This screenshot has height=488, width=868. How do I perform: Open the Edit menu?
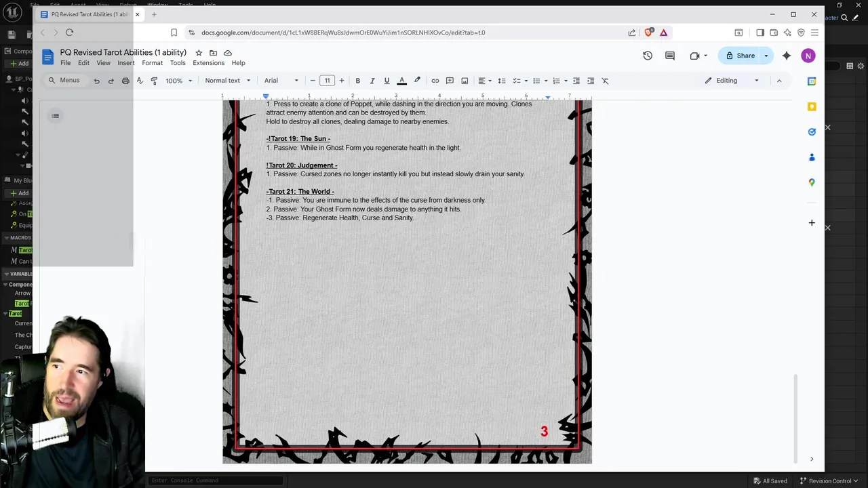(83, 63)
